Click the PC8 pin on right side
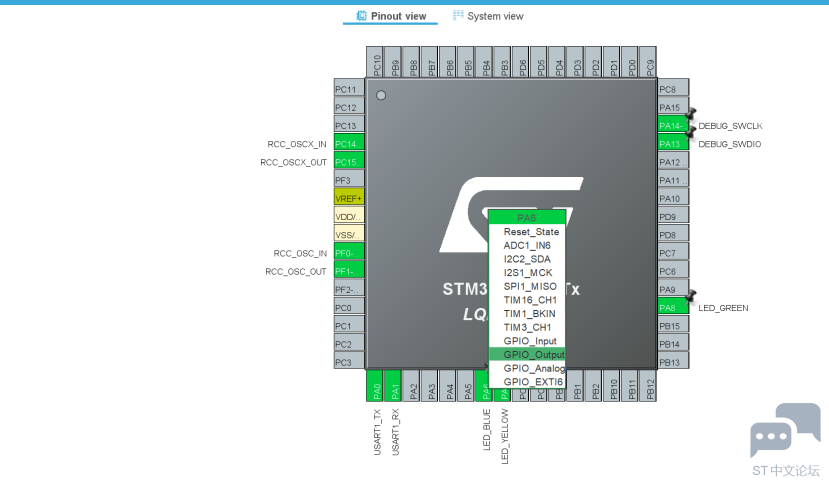 674,89
